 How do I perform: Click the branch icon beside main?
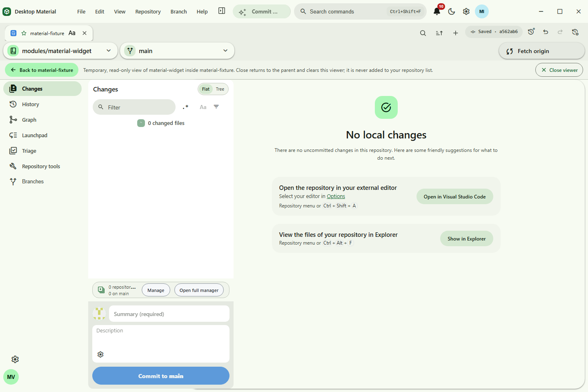click(x=130, y=51)
